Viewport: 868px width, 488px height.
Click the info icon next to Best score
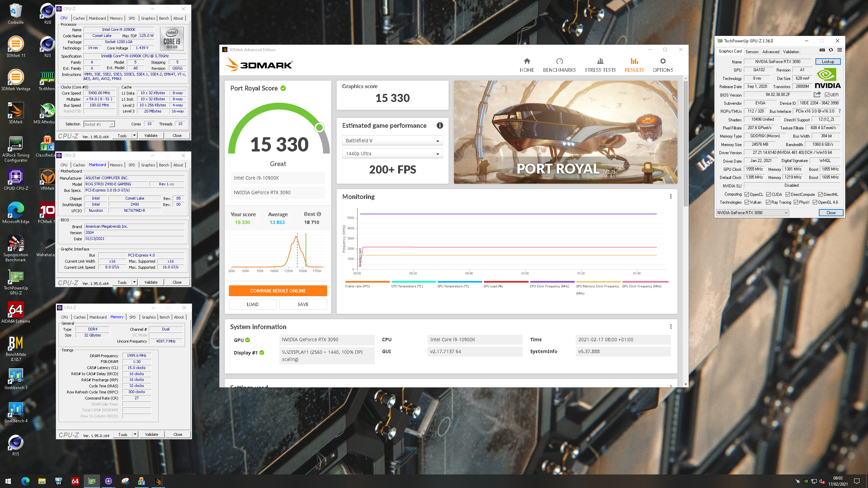coord(319,214)
